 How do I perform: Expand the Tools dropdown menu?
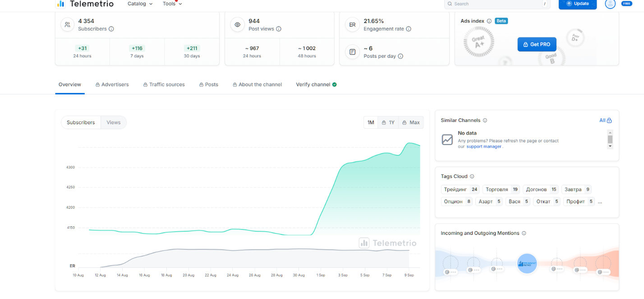click(x=172, y=4)
